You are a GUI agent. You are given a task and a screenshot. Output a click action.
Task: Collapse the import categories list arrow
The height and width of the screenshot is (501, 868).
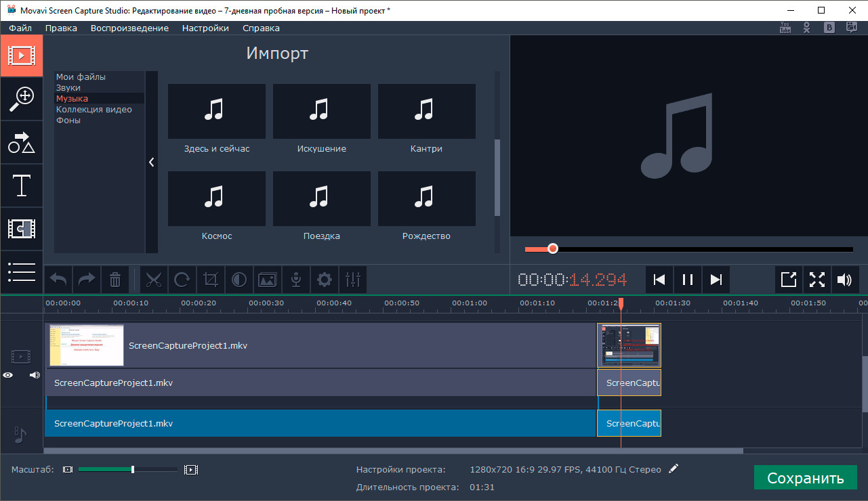pyautogui.click(x=151, y=162)
